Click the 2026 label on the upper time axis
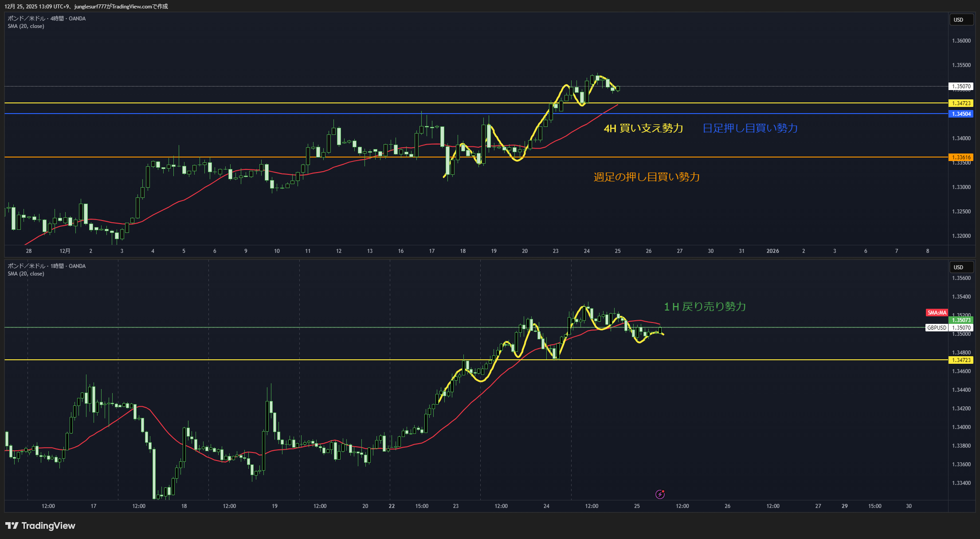The width and height of the screenshot is (980, 539). 772,251
